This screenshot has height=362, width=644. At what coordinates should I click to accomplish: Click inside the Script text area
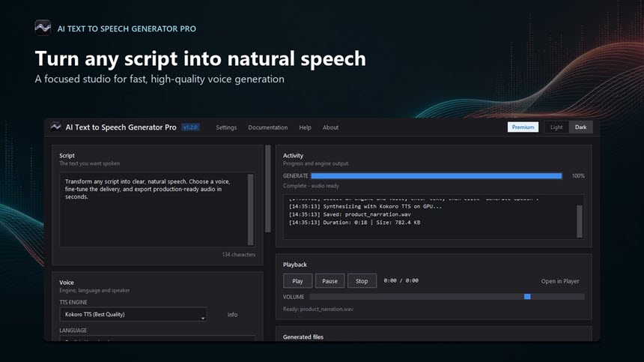point(154,210)
